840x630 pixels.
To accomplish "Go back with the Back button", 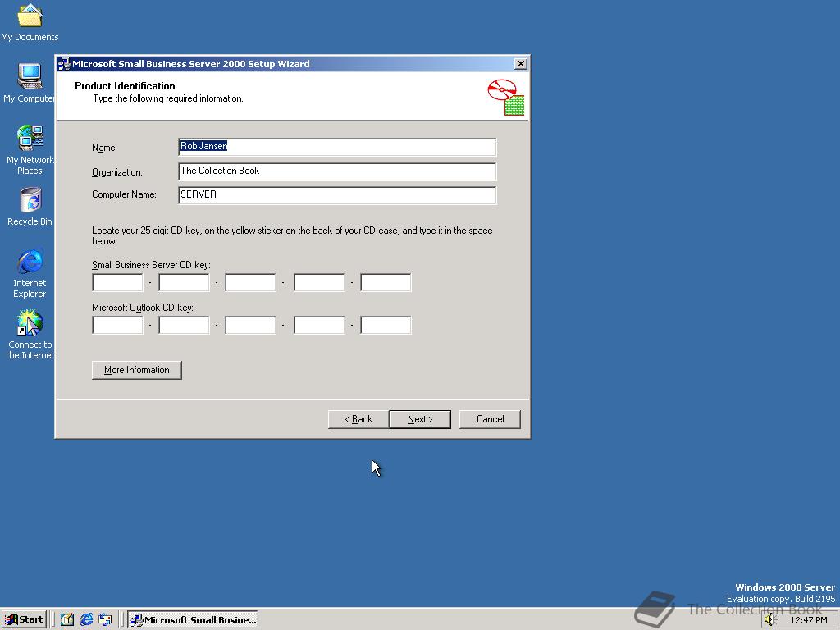I will click(358, 419).
